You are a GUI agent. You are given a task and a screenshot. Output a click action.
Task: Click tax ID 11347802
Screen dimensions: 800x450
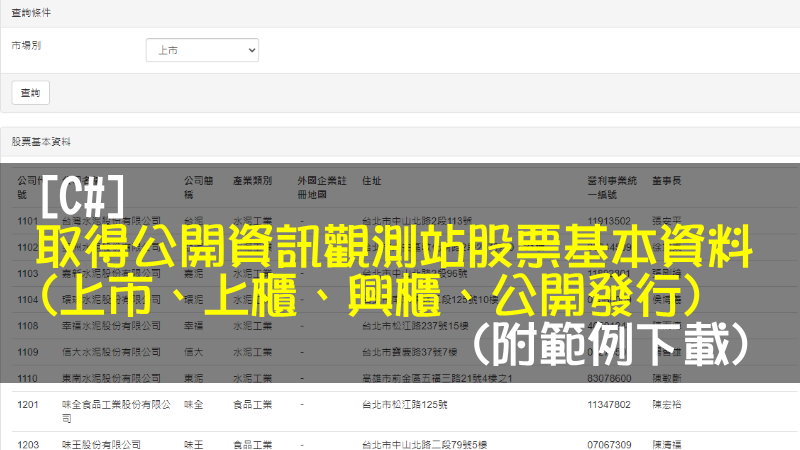(x=609, y=405)
